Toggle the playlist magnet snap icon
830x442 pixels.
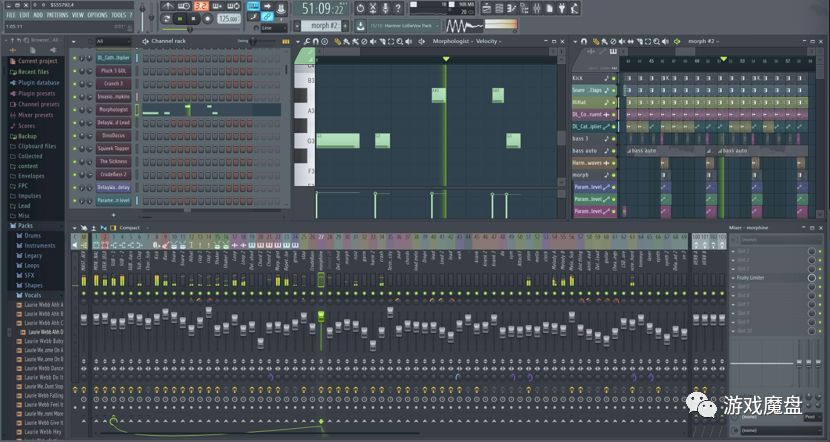coord(583,41)
